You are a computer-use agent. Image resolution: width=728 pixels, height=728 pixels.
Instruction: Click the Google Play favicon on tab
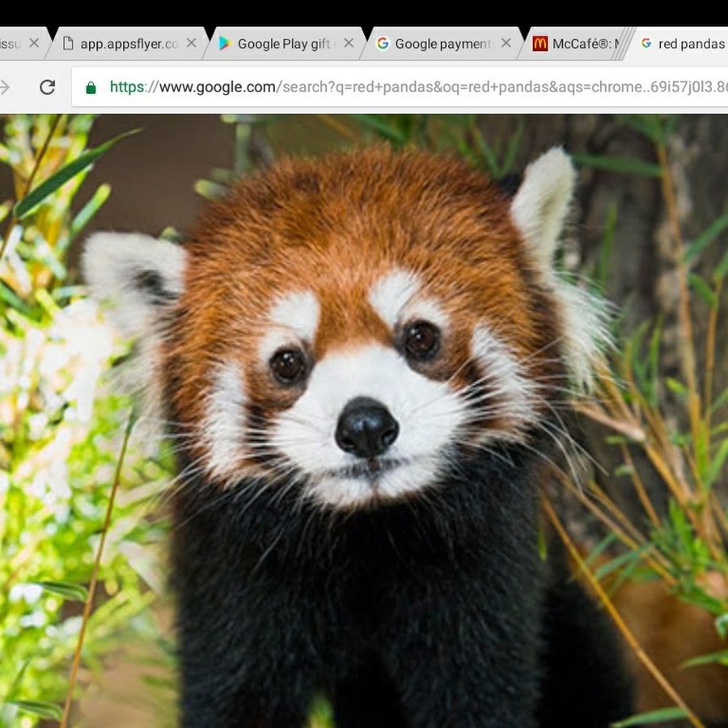point(225,44)
